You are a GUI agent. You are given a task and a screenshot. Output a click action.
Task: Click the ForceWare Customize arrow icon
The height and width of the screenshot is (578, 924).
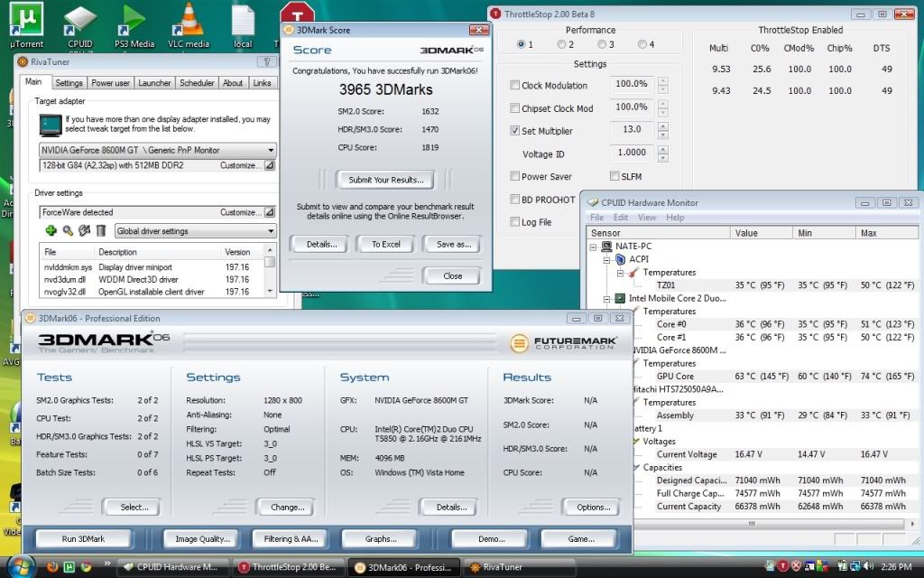(x=269, y=212)
